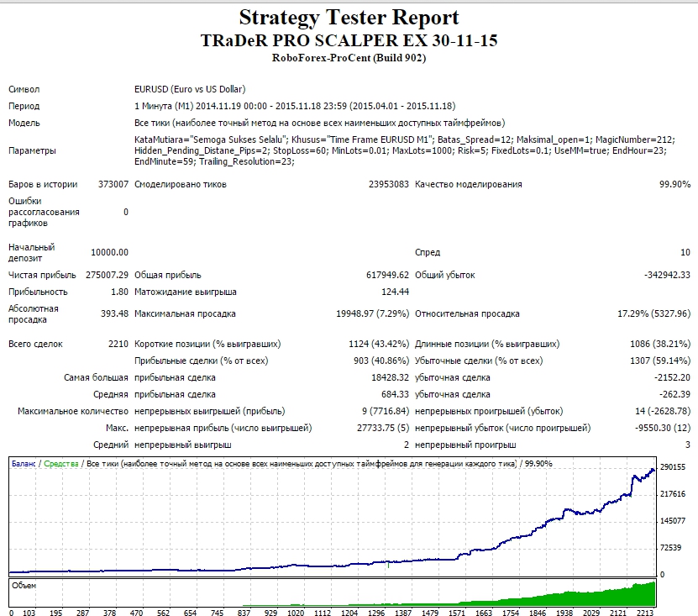Click the 'Средства' legend in chart
The image size is (698, 616).
61,464
